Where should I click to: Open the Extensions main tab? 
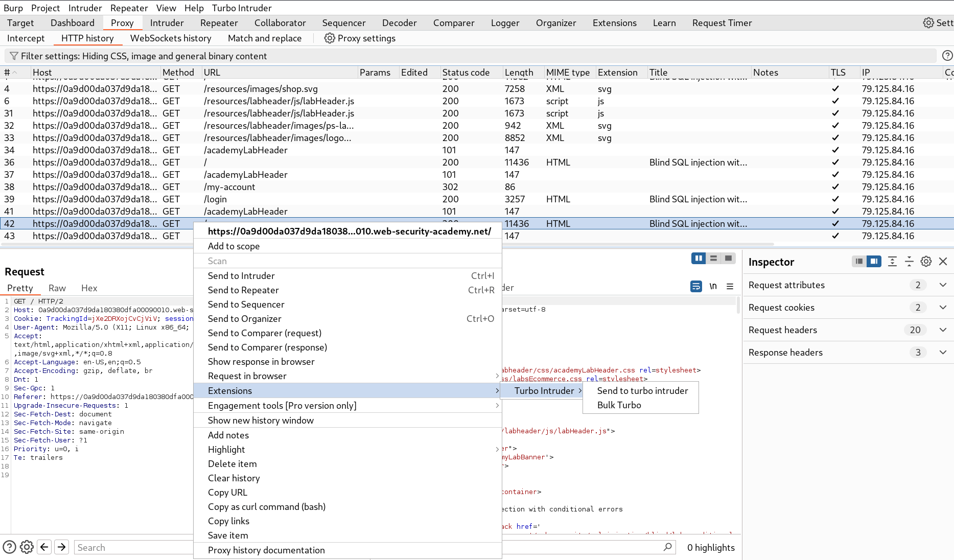tap(614, 23)
